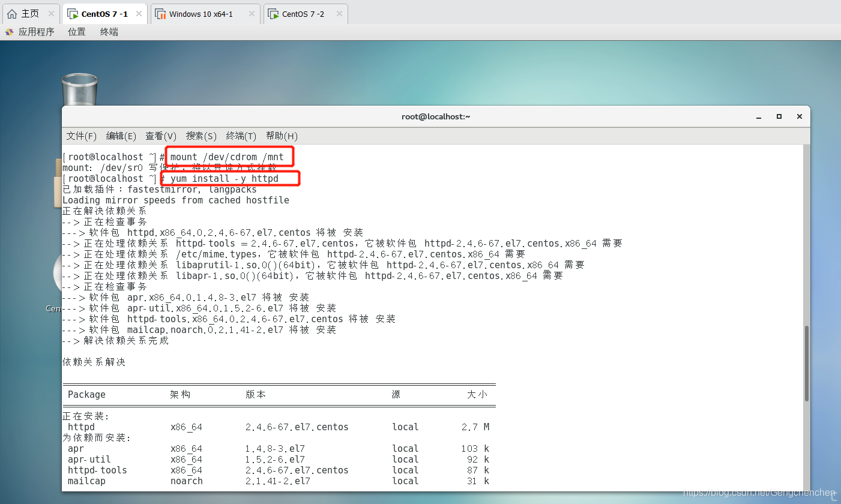841x504 pixels.
Task: Select the CentOS 7 -1 VM tab
Action: coord(104,14)
